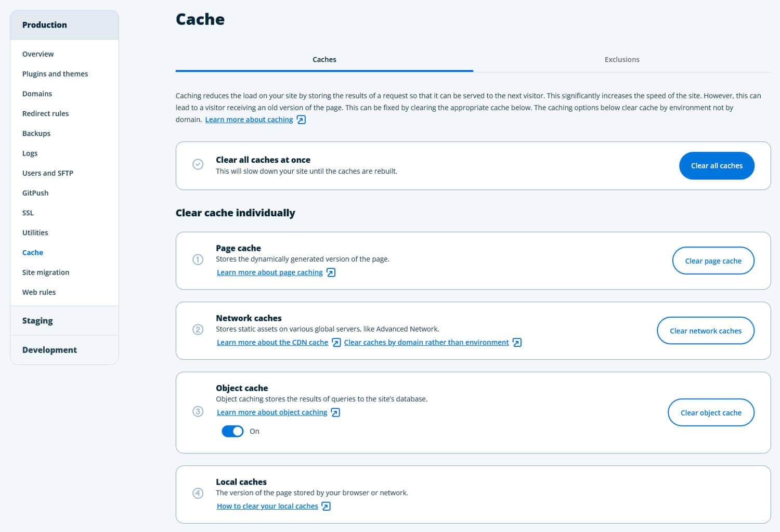This screenshot has width=780, height=532.
Task: Click the step 1 circle icon by Page cache
Action: click(198, 259)
